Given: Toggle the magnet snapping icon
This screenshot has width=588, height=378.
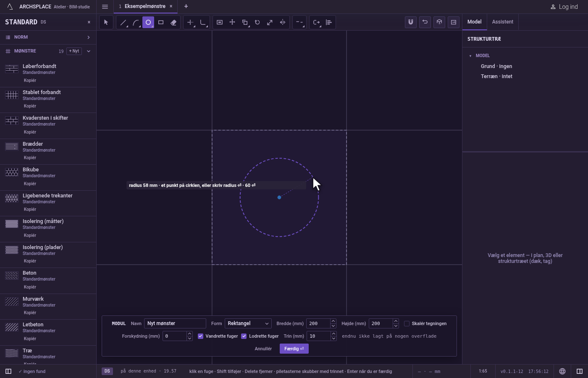Looking at the screenshot, I should pyautogui.click(x=411, y=22).
